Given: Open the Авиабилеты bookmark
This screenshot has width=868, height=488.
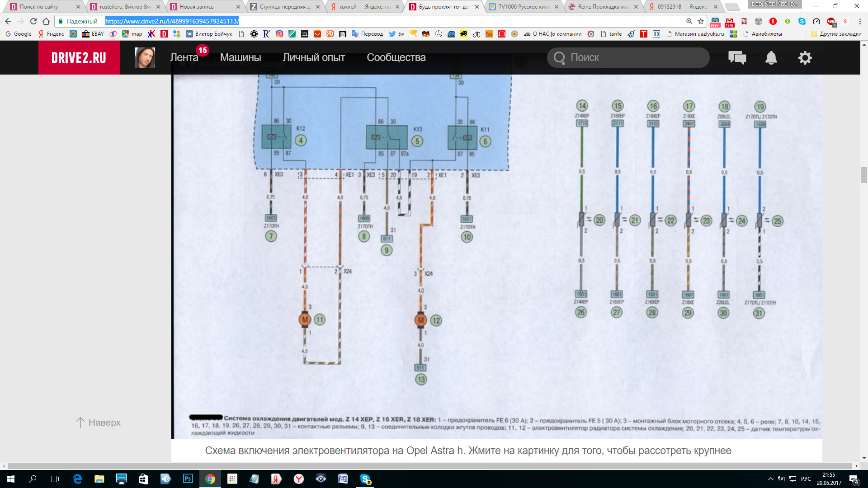Looking at the screenshot, I should [763, 34].
